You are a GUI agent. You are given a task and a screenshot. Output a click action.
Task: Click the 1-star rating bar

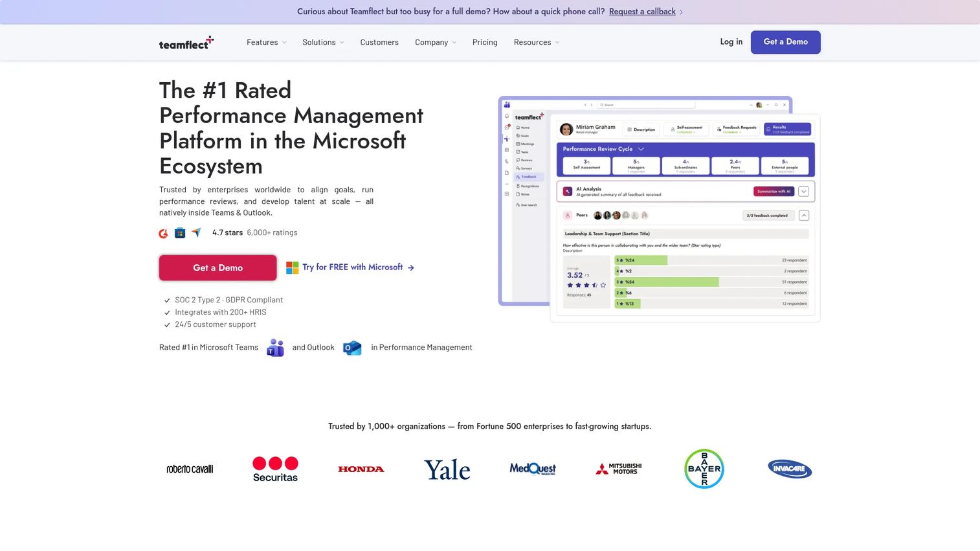[x=711, y=304]
